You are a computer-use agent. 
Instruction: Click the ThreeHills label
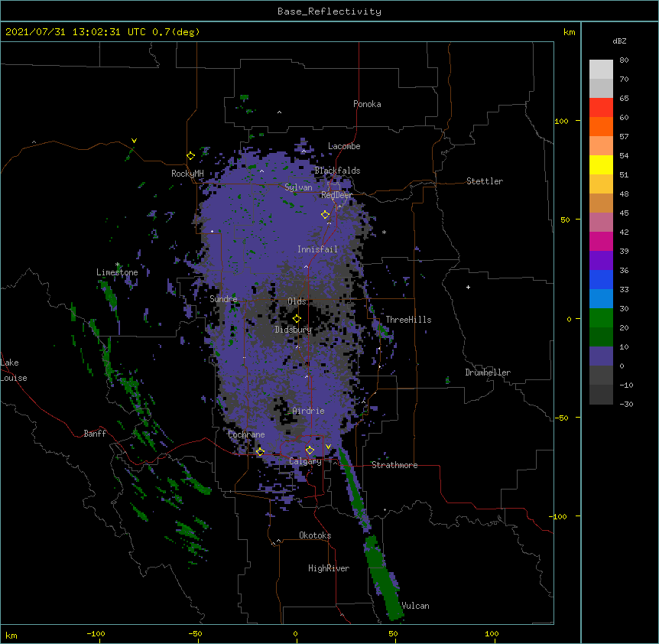tap(408, 320)
